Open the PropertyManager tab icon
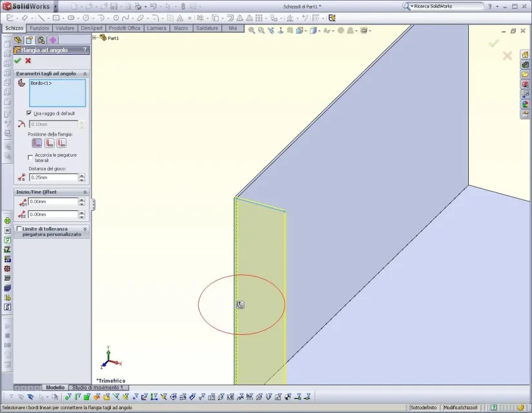 pyautogui.click(x=29, y=40)
